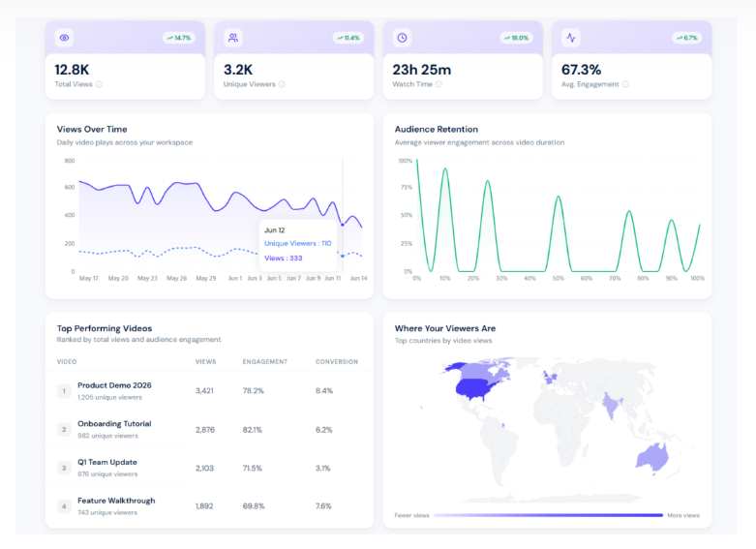The width and height of the screenshot is (756, 549).
Task: Click the Fewer views legend label
Action: click(411, 516)
